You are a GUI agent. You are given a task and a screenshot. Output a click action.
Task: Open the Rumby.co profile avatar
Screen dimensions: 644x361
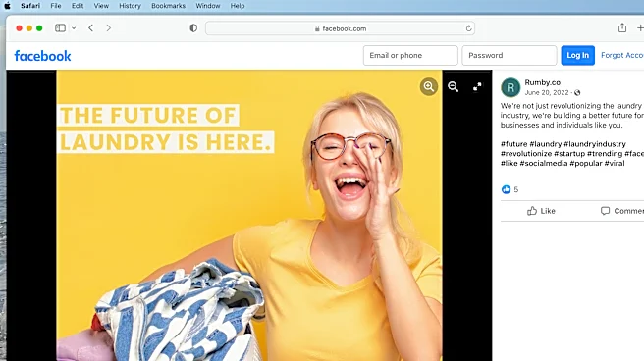(x=510, y=87)
